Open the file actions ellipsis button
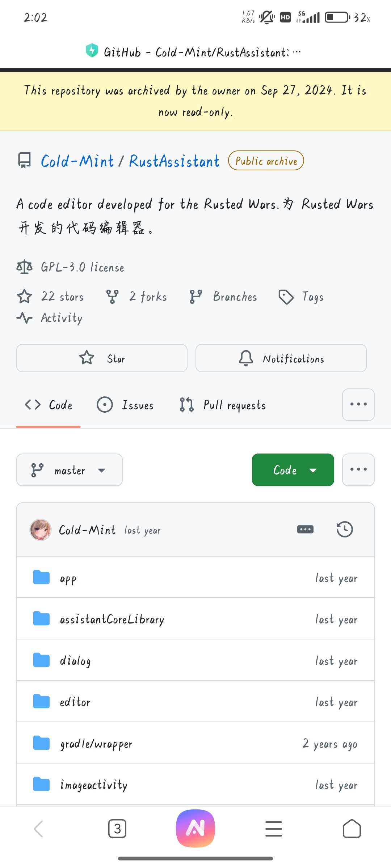This screenshot has width=391, height=868. pyautogui.click(x=358, y=469)
